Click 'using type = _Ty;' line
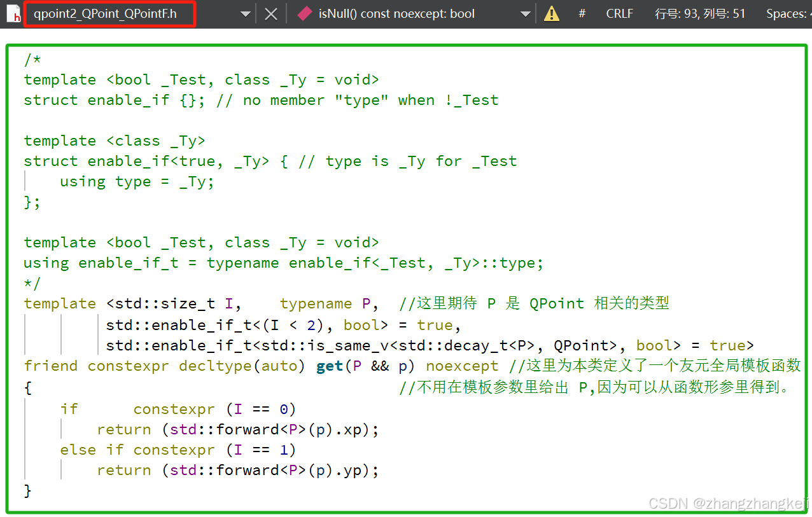 click(x=137, y=182)
